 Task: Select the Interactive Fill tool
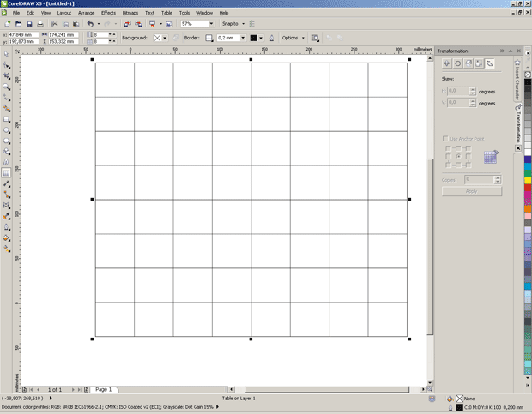tap(6, 249)
